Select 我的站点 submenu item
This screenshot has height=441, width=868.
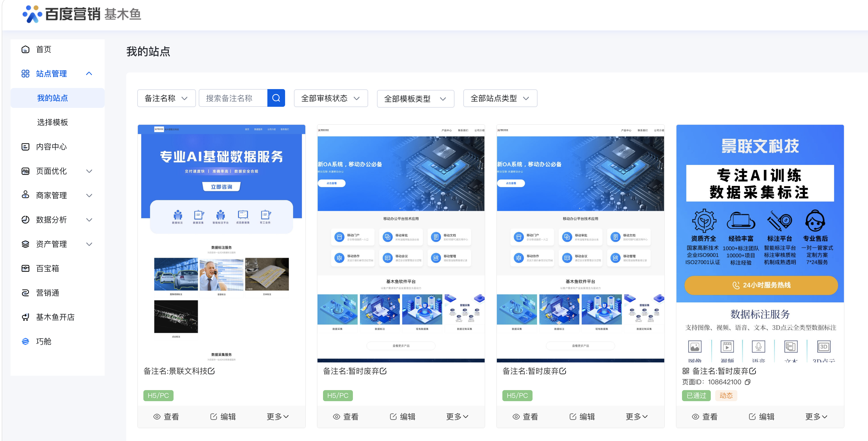(57, 98)
